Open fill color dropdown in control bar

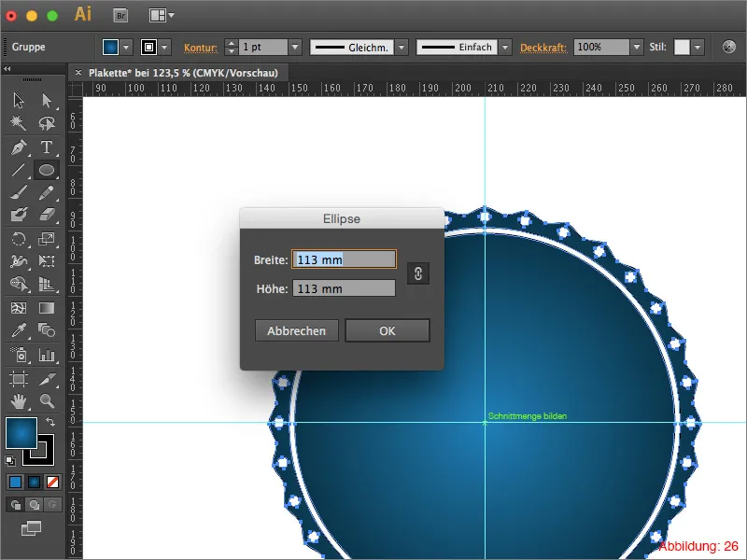(x=126, y=48)
